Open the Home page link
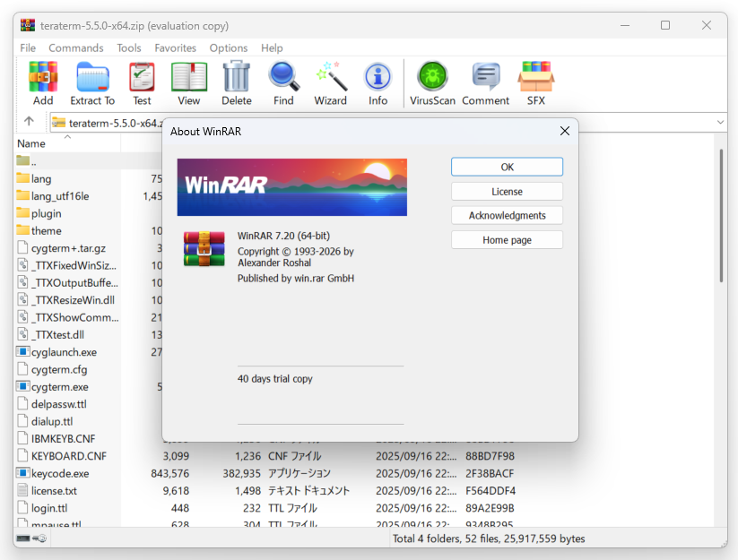This screenshot has height=560, width=738. pyautogui.click(x=507, y=239)
